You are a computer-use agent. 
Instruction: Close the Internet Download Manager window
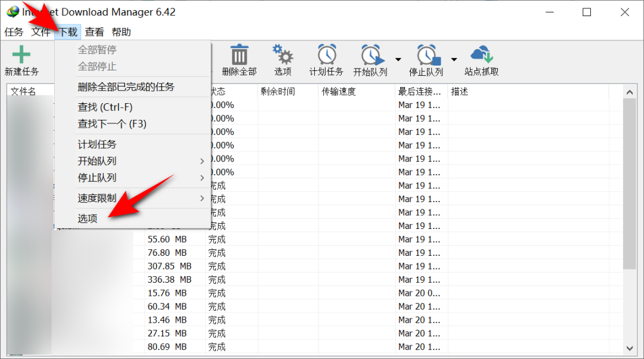(625, 12)
